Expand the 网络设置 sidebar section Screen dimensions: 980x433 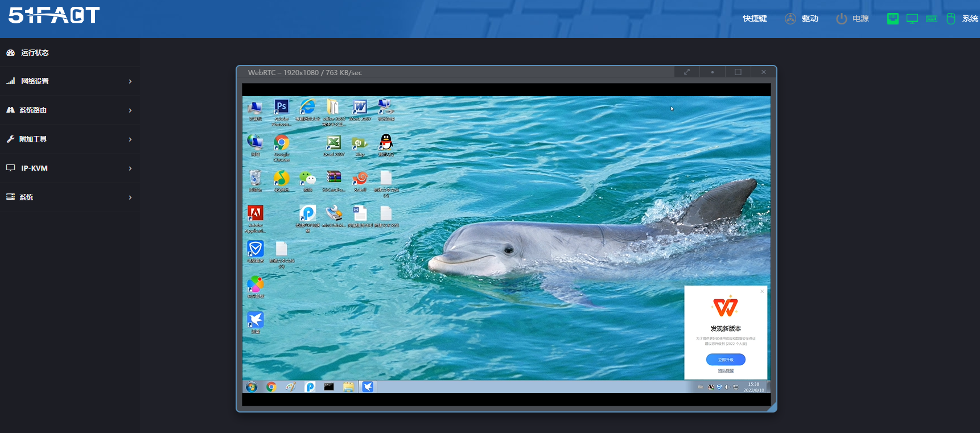(x=70, y=81)
